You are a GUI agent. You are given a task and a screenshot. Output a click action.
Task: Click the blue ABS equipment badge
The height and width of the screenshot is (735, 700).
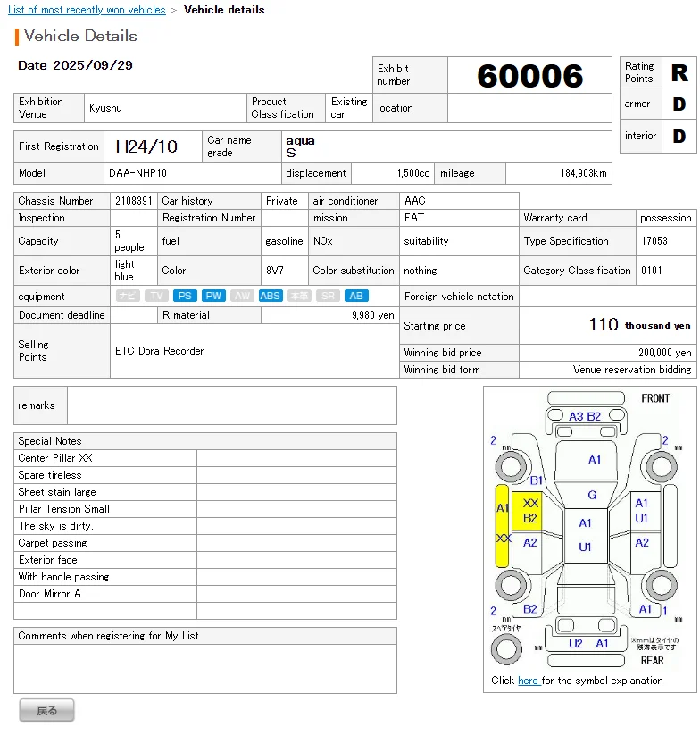pos(271,296)
